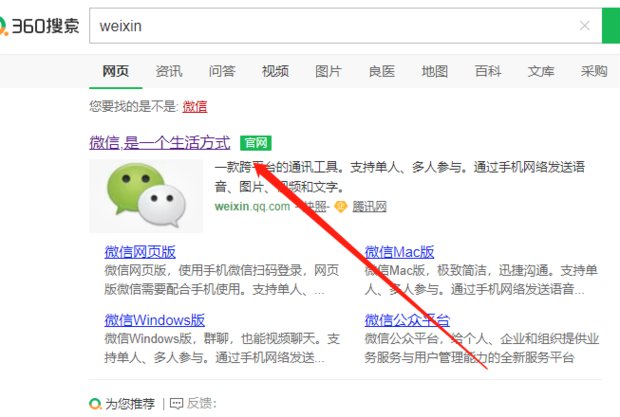Select the 地图 tab

435,71
